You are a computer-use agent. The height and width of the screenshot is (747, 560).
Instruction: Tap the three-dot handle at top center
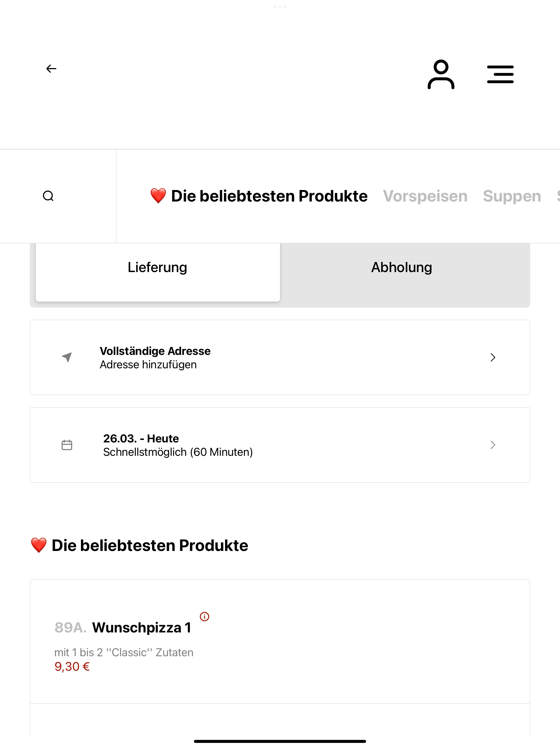pyautogui.click(x=280, y=6)
